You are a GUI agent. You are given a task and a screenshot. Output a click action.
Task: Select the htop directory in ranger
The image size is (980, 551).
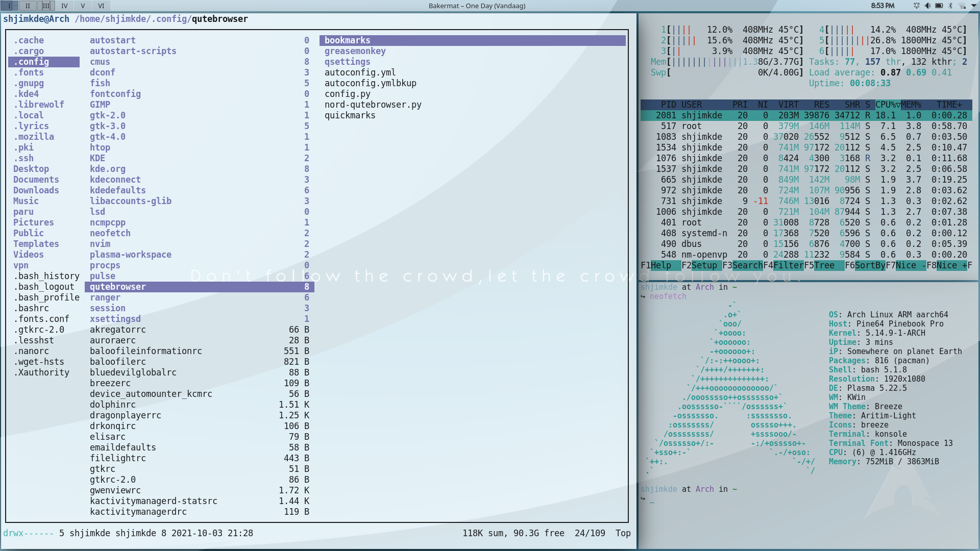[200, 147]
